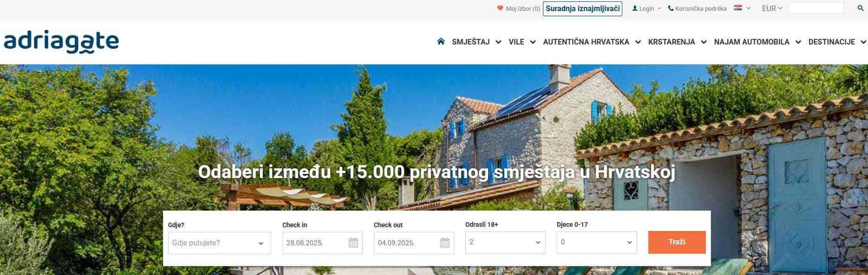Click the home icon in navigation
The width and height of the screenshot is (868, 275).
pyautogui.click(x=441, y=42)
